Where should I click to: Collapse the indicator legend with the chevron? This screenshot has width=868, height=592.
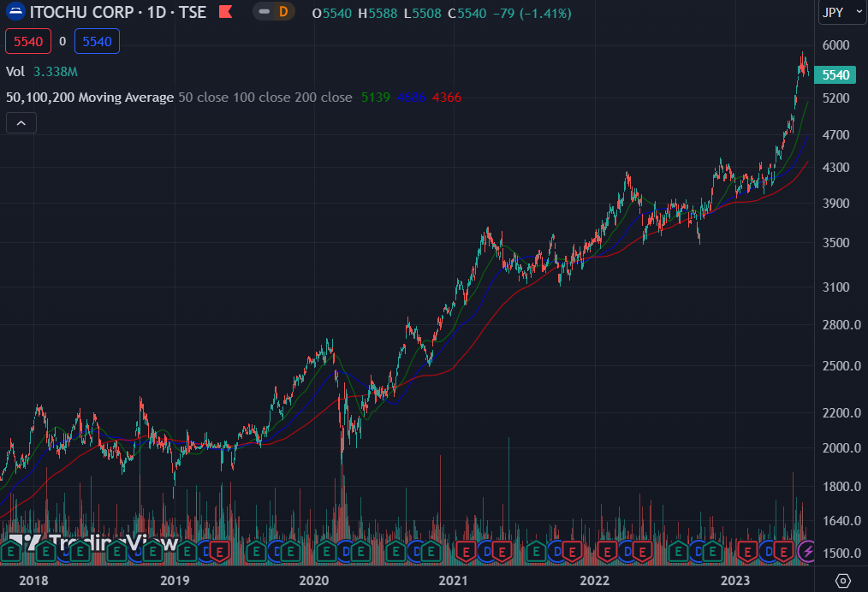pyautogui.click(x=21, y=123)
